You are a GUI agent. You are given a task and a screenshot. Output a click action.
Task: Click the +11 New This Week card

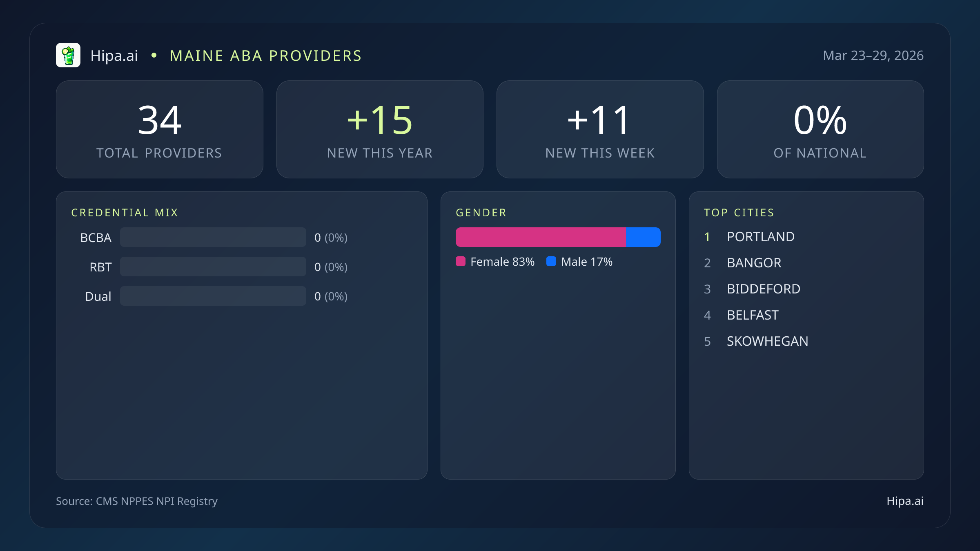[600, 129]
